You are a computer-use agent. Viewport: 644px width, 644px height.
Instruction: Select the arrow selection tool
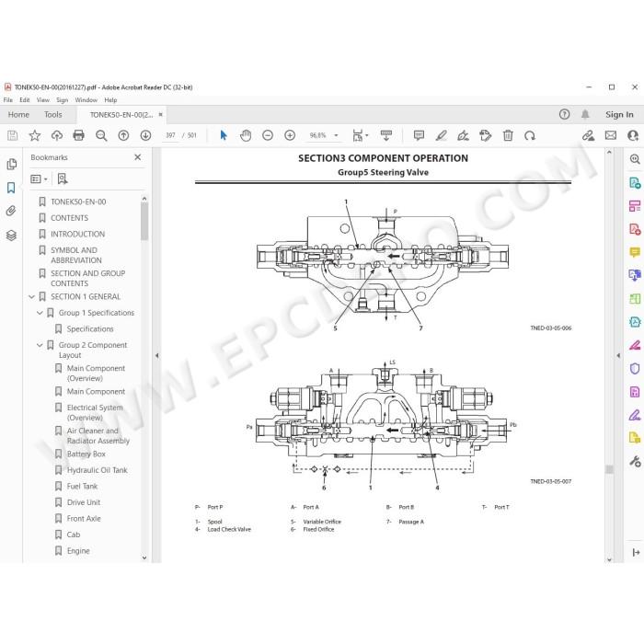[224, 135]
